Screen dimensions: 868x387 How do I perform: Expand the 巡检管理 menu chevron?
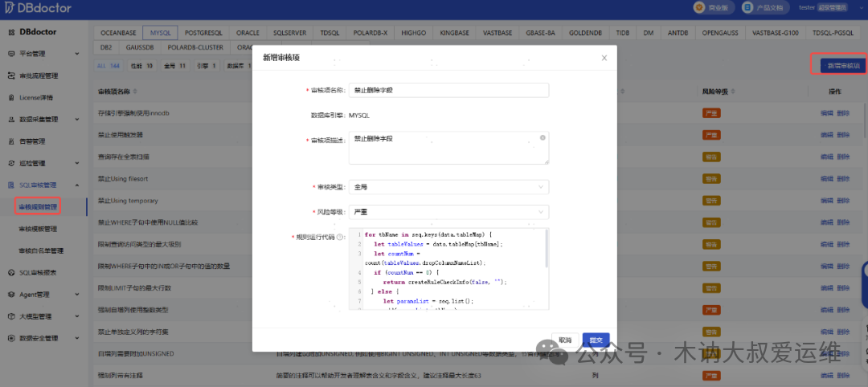click(x=77, y=164)
